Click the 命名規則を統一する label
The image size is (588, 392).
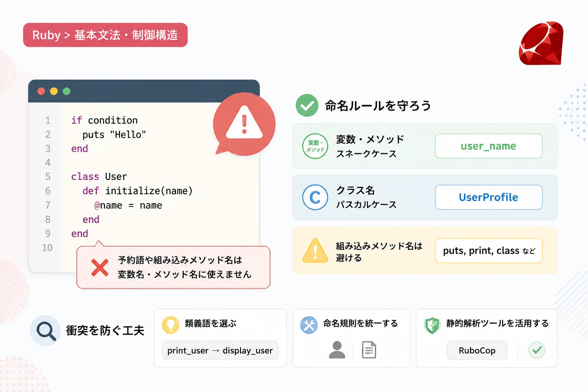[360, 323]
